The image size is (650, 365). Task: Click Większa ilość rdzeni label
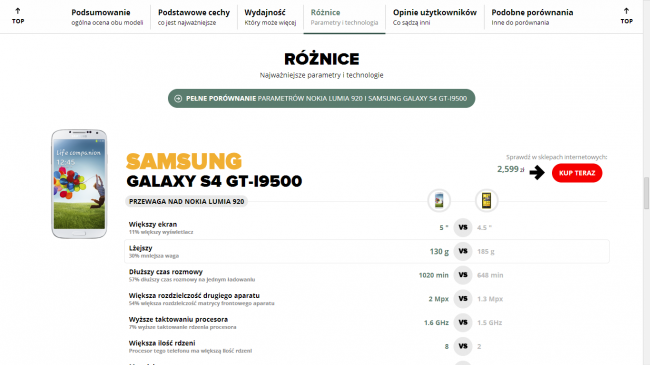coord(162,343)
